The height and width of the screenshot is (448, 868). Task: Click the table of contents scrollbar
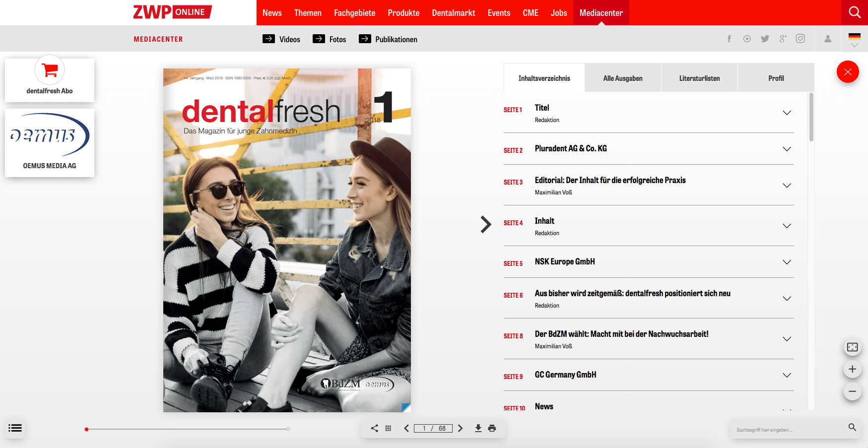click(x=811, y=117)
